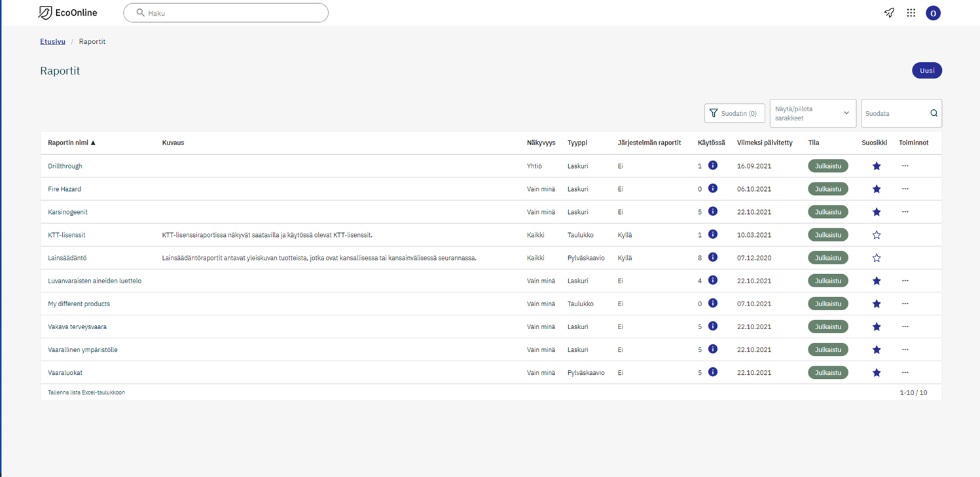The width and height of the screenshot is (980, 477).
Task: Toggle favorite star for Vaaraluokat
Action: [877, 372]
